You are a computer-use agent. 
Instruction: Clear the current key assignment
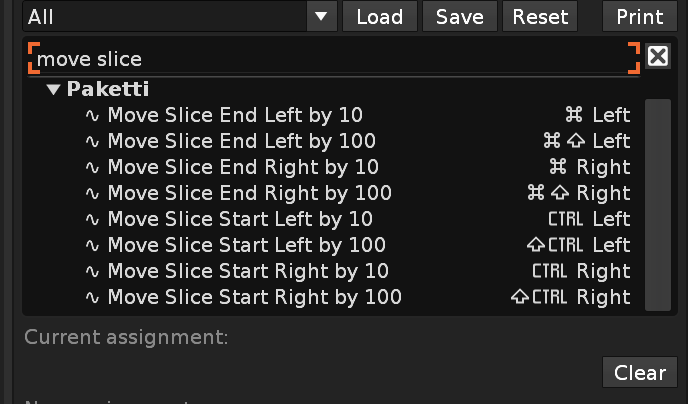(x=639, y=372)
